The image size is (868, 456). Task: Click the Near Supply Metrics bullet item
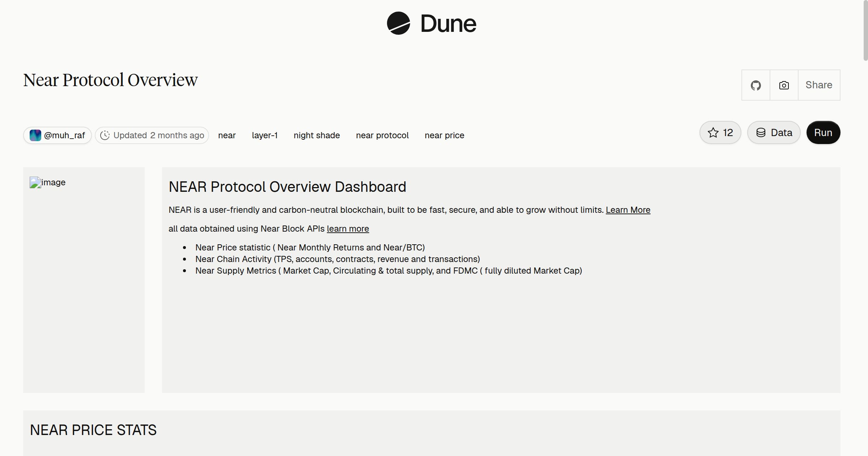click(388, 271)
